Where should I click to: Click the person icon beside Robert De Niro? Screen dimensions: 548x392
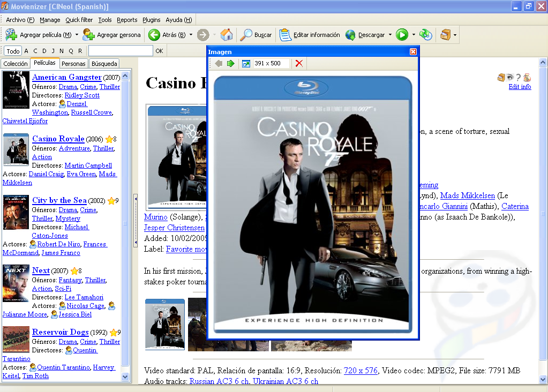(x=33, y=244)
